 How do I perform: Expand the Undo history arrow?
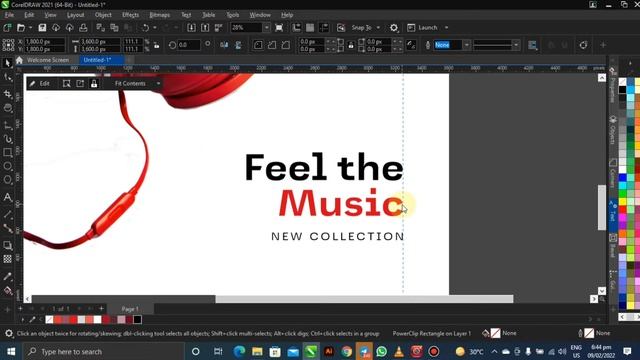point(155,28)
